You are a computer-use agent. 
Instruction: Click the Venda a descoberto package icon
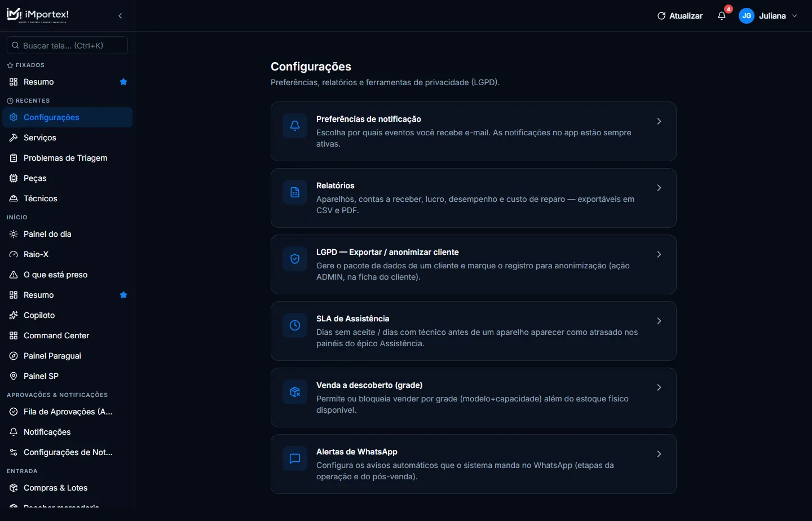(295, 392)
